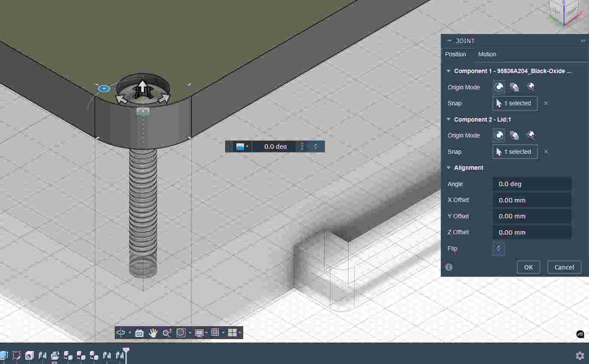
Task: Cancel the Joint dialog
Action: (564, 267)
